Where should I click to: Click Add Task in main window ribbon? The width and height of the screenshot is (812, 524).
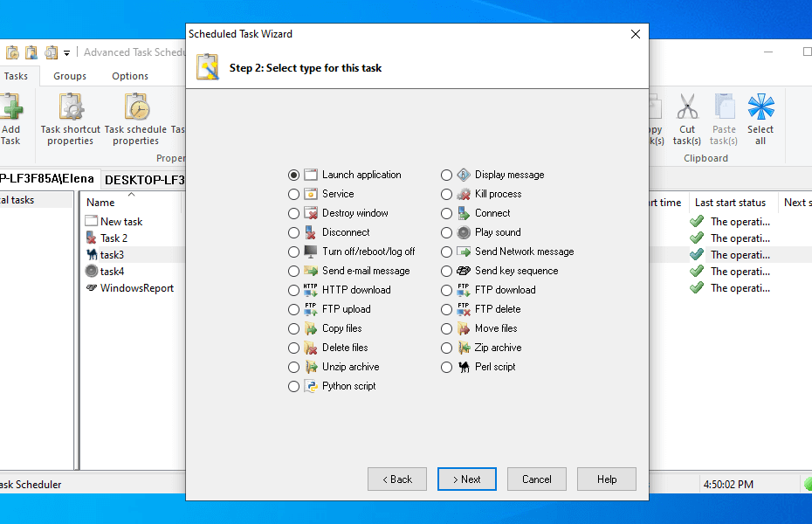10,120
